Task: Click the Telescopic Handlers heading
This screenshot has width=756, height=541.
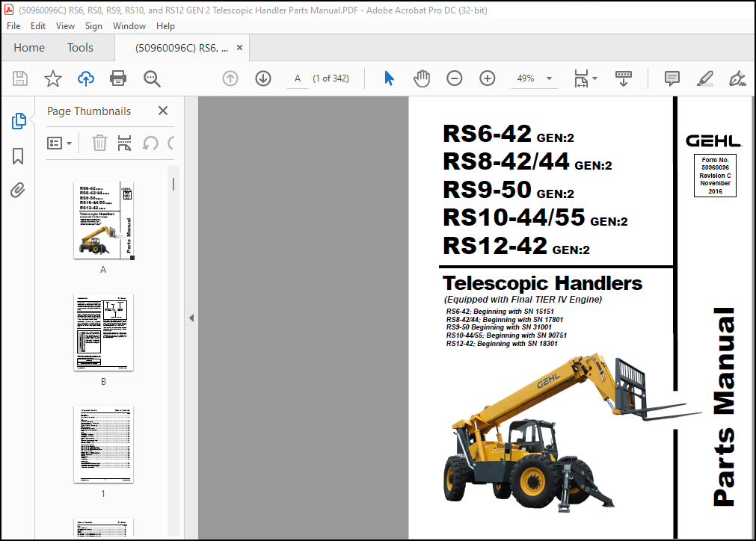Action: pyautogui.click(x=542, y=283)
